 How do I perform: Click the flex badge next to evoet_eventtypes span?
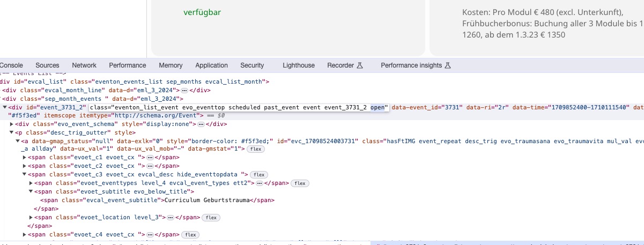[x=299, y=183]
